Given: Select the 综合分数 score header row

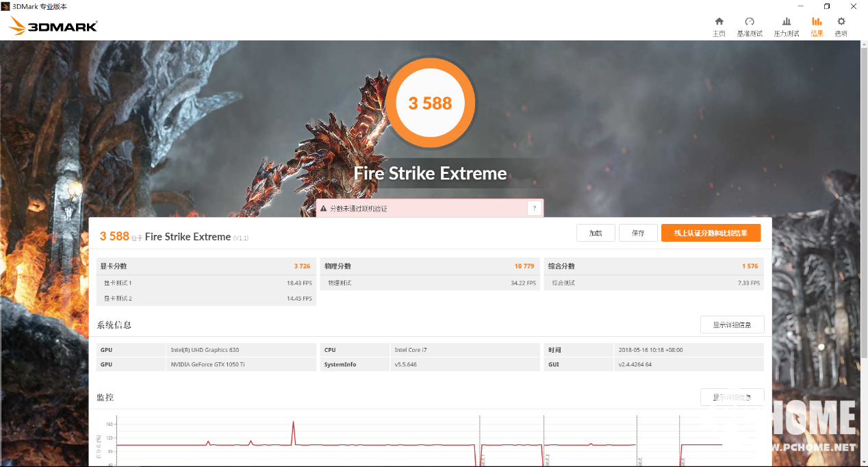Looking at the screenshot, I should tap(653, 266).
